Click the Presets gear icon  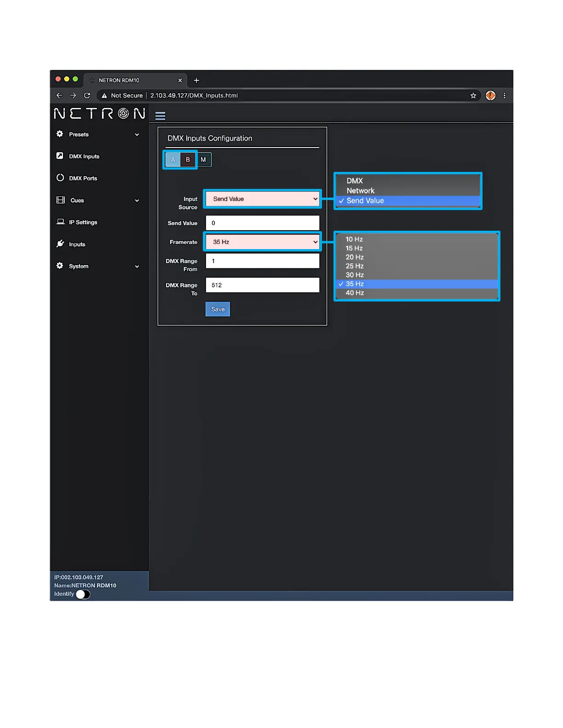click(x=60, y=134)
